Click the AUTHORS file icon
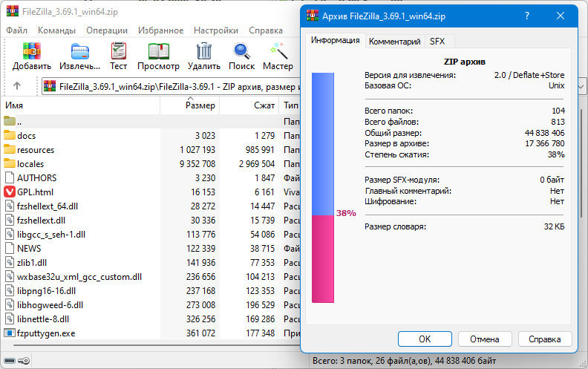The width and height of the screenshot is (588, 369). (10, 177)
